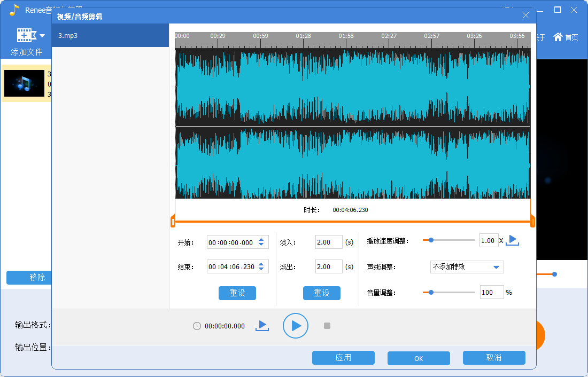Decrease the end time with the down arrow
This screenshot has width=588, height=377.
pos(261,270)
